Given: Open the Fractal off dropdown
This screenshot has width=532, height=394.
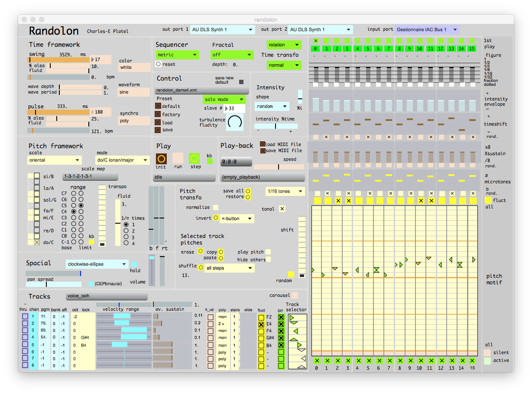Looking at the screenshot, I should point(232,55).
